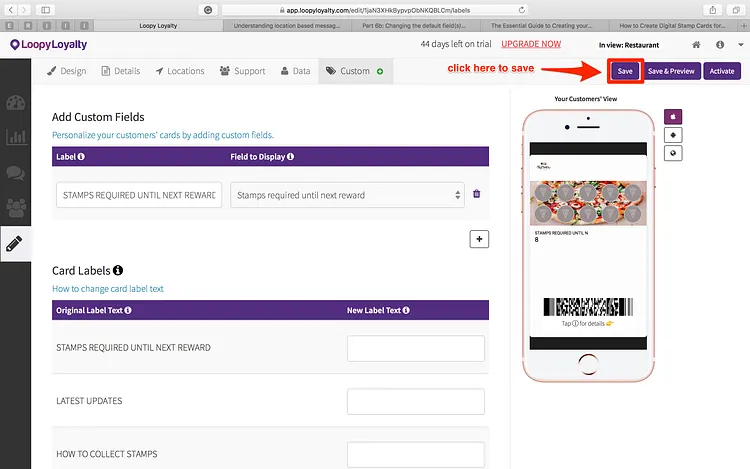750x469 pixels.
Task: Click the UPGRADE NOW link
Action: [x=531, y=44]
